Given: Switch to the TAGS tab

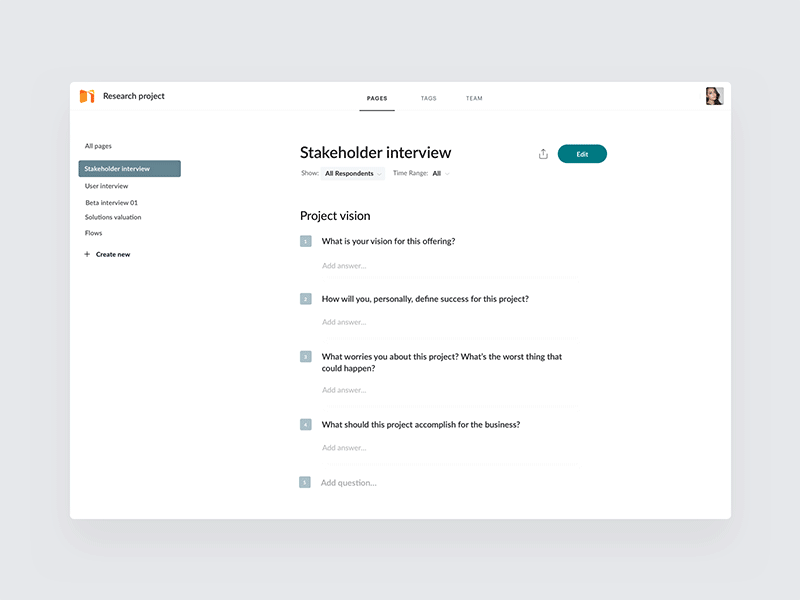Looking at the screenshot, I should point(429,98).
